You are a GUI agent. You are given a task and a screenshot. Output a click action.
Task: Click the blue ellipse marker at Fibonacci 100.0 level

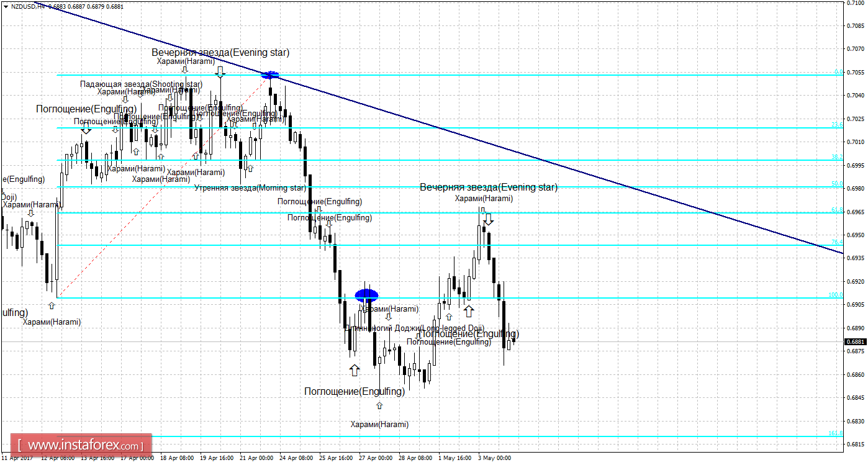point(366,296)
